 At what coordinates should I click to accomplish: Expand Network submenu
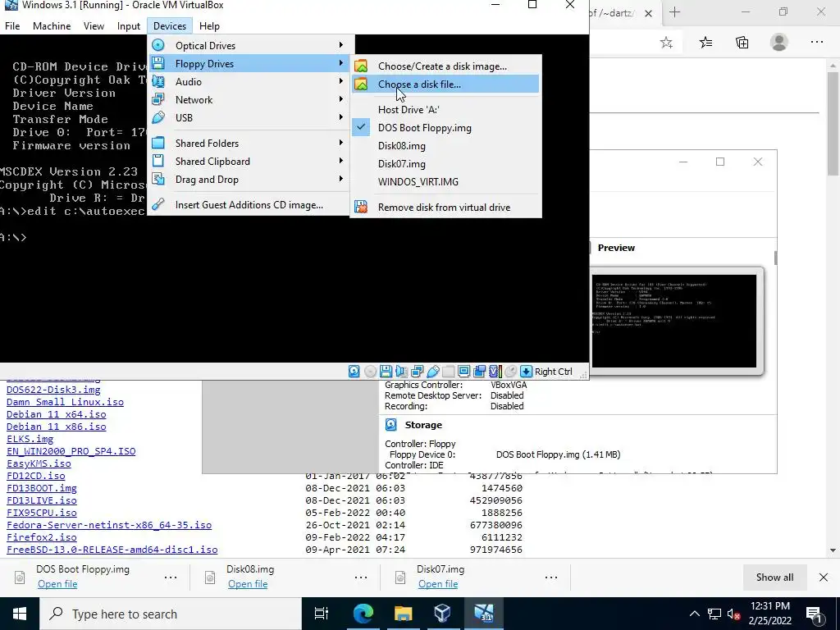[248, 100]
